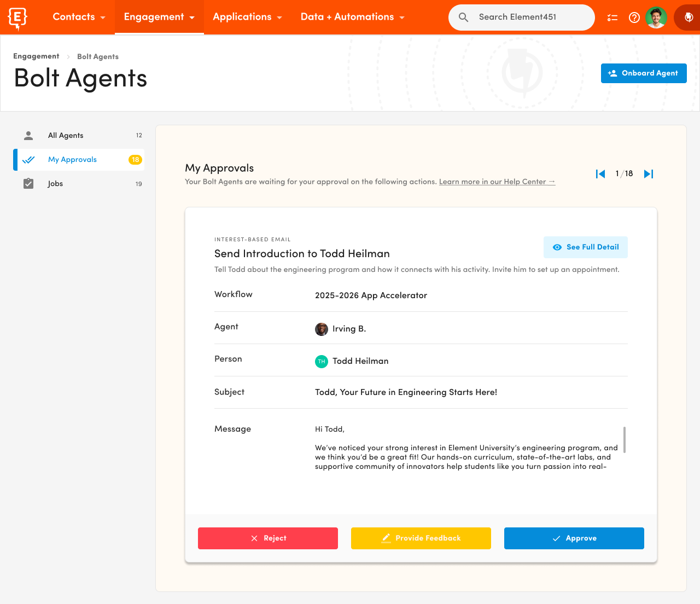Expand the Data + Automations dropdown
This screenshot has height=604, width=700.
[352, 17]
